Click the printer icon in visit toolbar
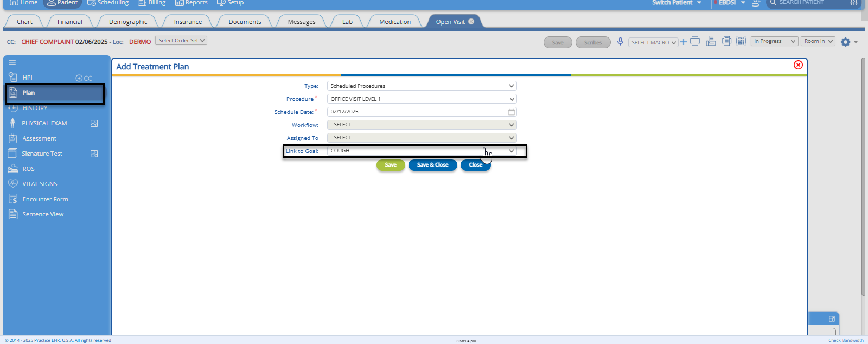The height and width of the screenshot is (344, 868). [x=695, y=41]
